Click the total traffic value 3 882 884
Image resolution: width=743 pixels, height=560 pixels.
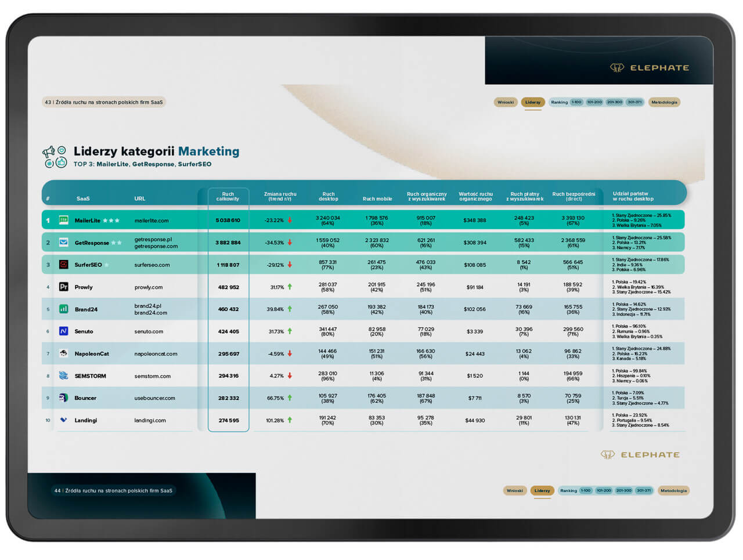[228, 243]
